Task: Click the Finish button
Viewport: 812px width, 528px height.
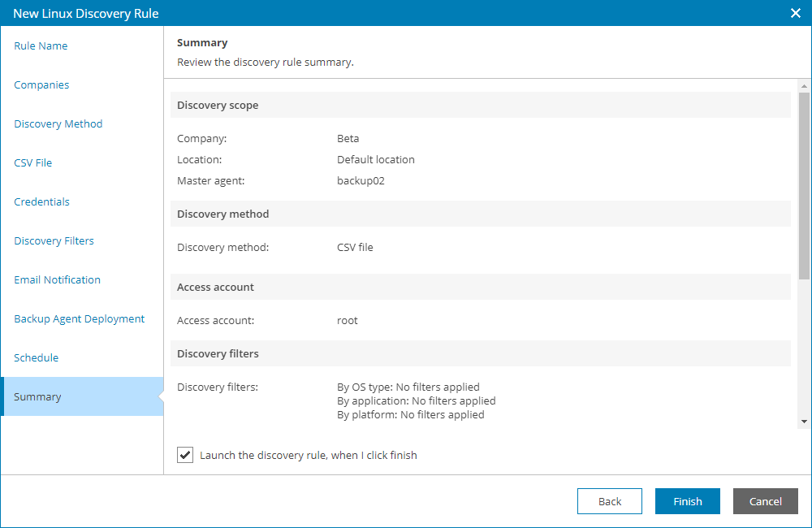Action: pos(687,501)
